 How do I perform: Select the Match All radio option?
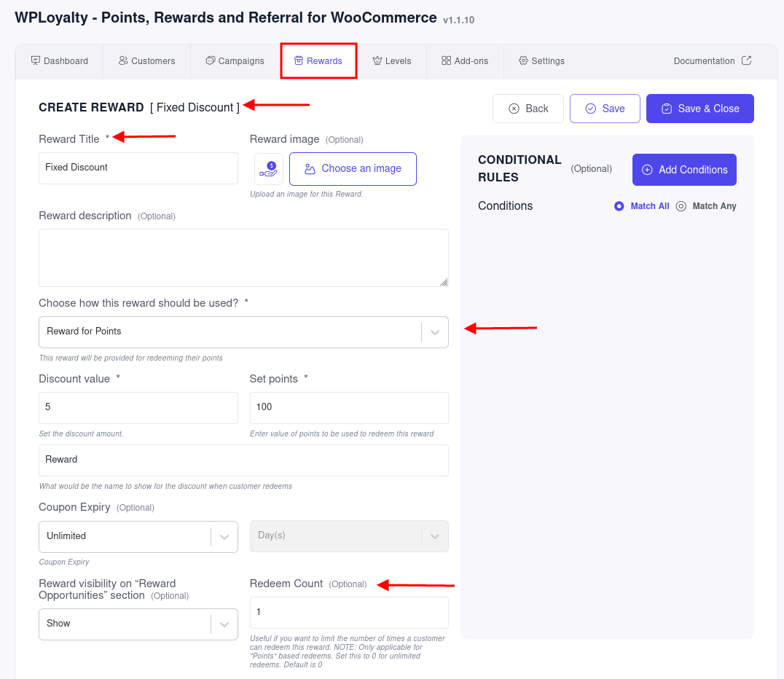[x=619, y=206]
